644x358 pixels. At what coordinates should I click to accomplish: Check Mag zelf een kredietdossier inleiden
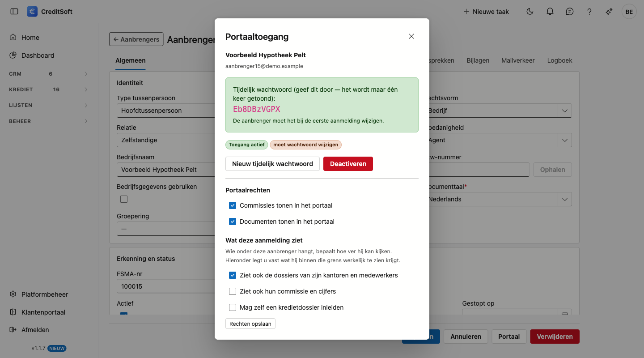click(233, 307)
